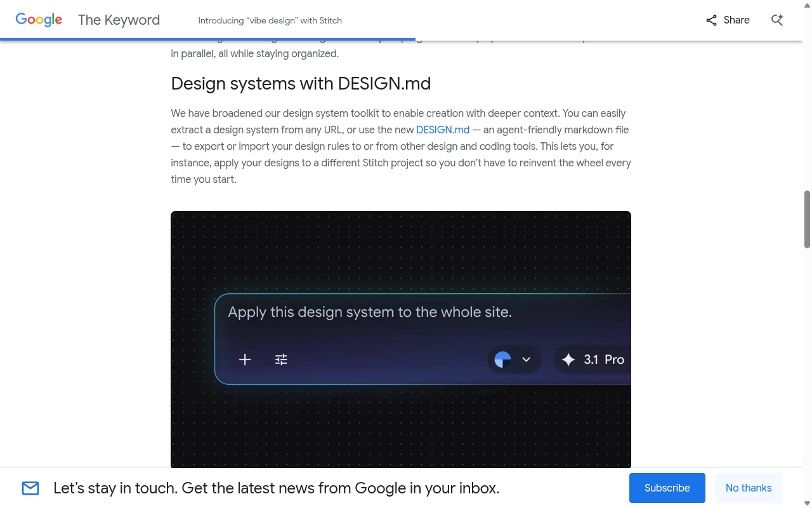Click the Subscribe button
Viewport: 812px width, 508px height.
pos(667,488)
